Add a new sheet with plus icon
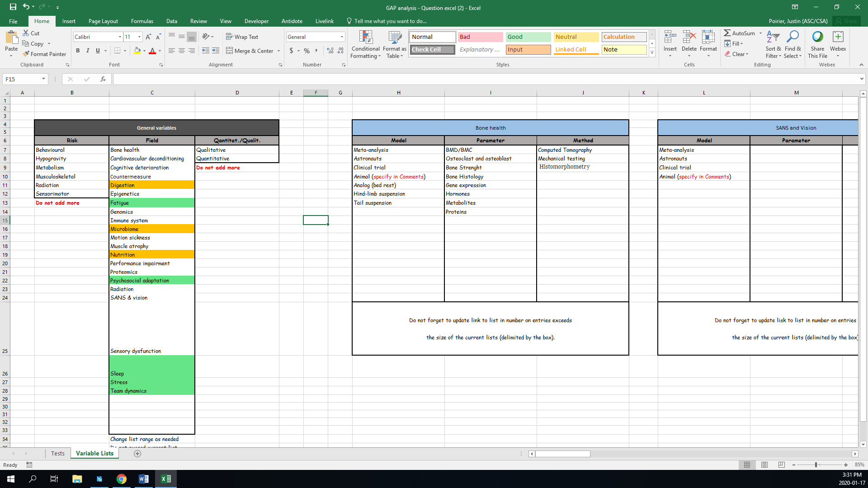This screenshot has width=868, height=488. 137,453
